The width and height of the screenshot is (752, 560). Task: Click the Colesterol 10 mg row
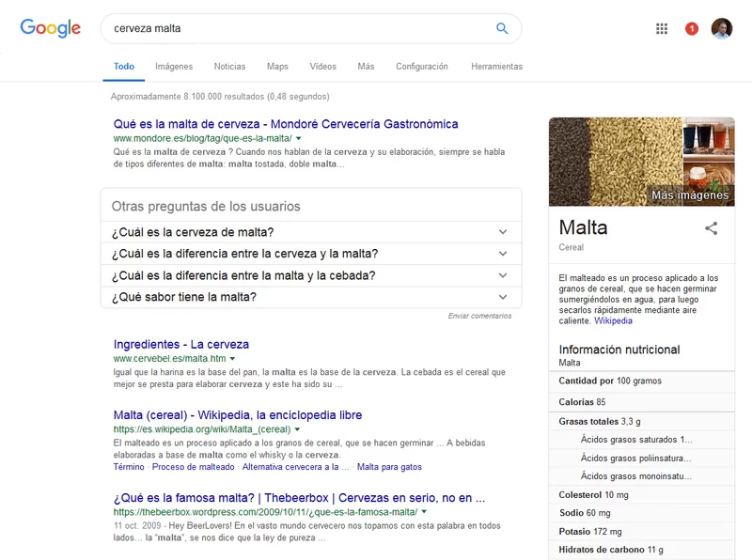(642, 495)
